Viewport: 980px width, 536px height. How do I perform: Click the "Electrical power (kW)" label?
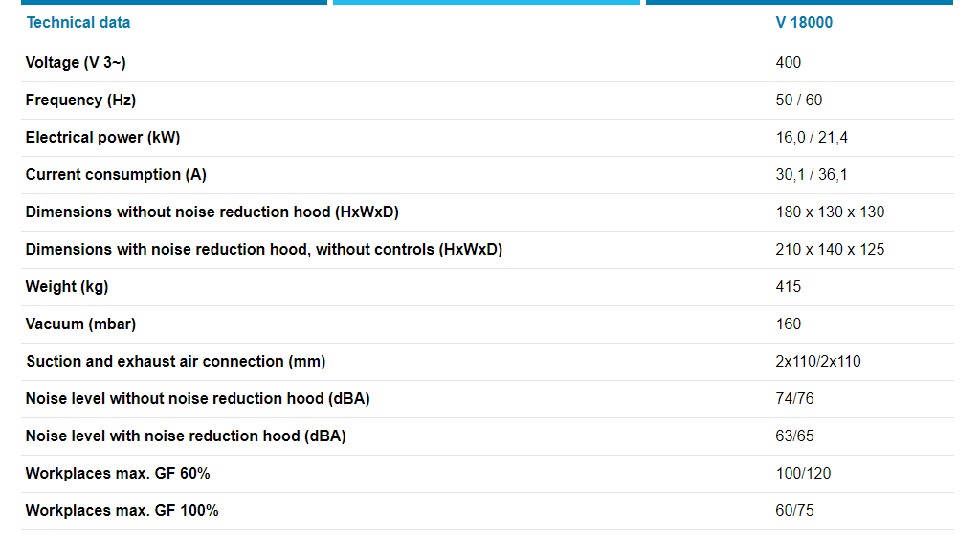102,137
